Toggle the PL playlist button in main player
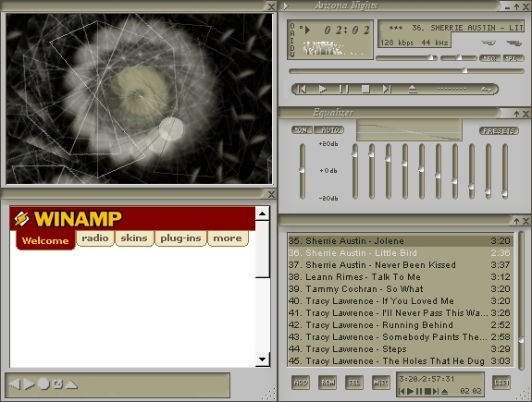Viewport: 532px width, 402px height. click(x=513, y=58)
